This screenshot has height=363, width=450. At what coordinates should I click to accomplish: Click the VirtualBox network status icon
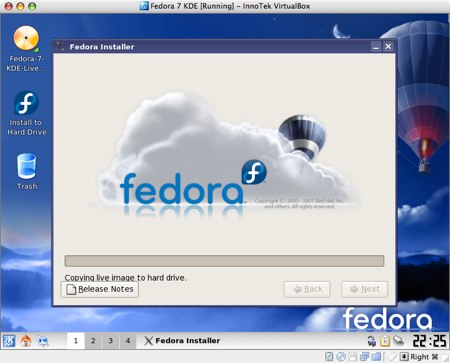click(x=364, y=357)
